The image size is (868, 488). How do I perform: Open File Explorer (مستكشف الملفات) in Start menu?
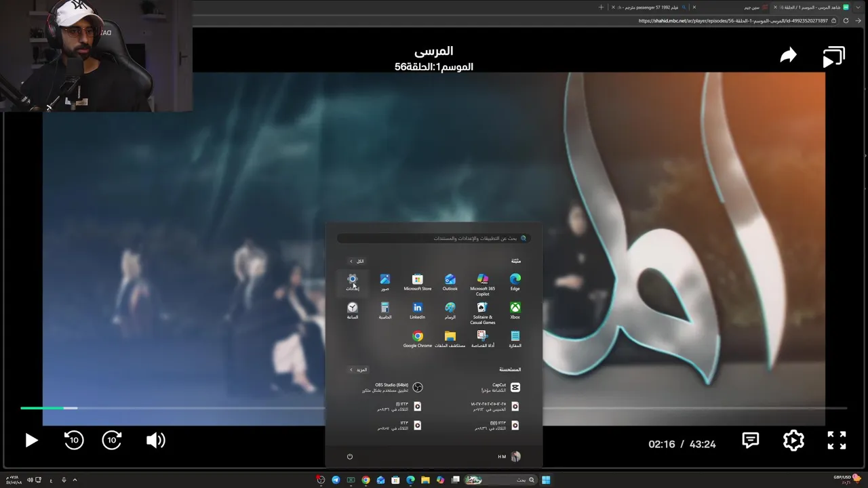[x=450, y=340]
